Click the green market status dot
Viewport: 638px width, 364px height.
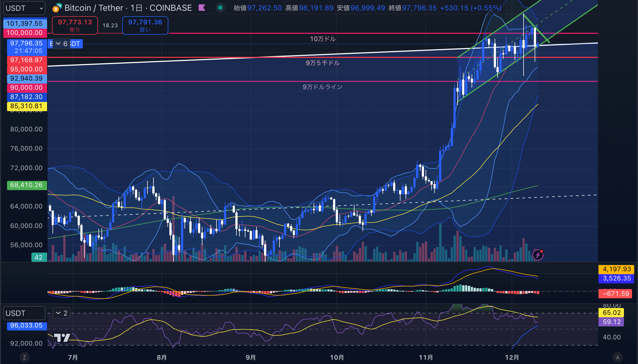[220, 8]
